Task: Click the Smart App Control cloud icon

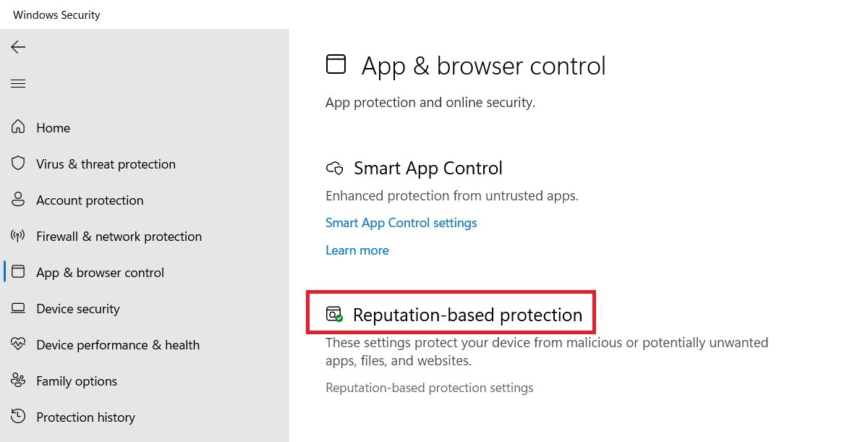Action: (335, 168)
